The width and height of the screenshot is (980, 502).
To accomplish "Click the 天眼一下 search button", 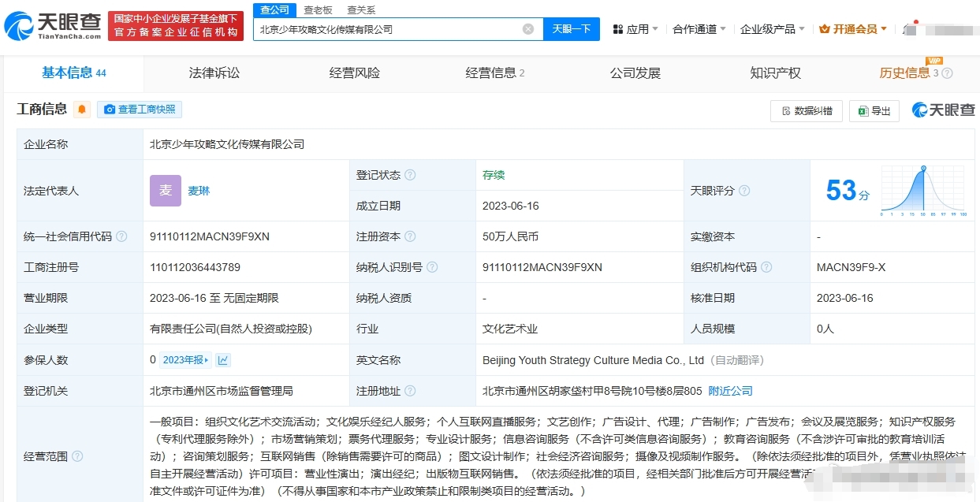I will 572,29.
